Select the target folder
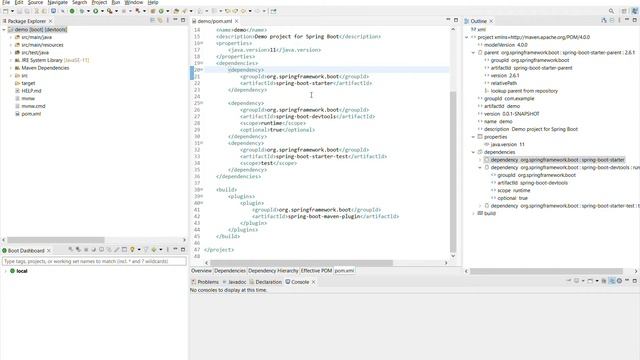640x360 pixels. pos(28,83)
